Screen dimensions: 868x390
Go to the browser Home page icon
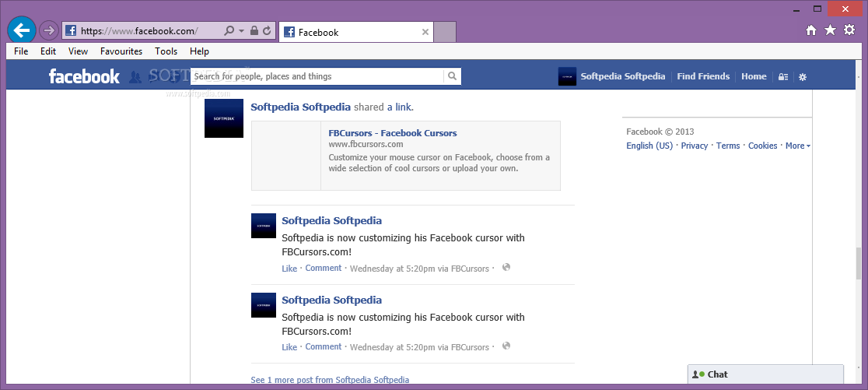click(811, 30)
